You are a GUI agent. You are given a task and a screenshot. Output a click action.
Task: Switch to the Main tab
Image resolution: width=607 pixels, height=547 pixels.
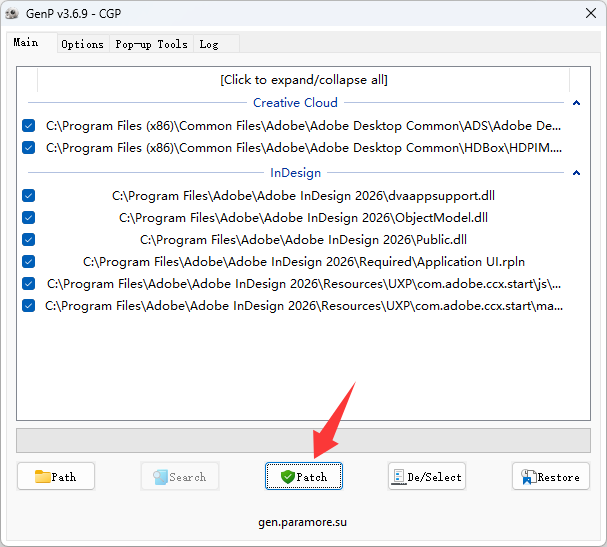click(x=26, y=42)
